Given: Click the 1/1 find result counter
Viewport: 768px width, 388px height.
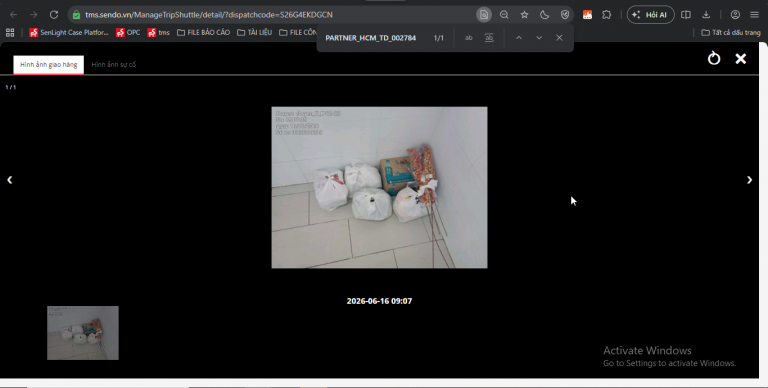Looking at the screenshot, I should pos(438,38).
